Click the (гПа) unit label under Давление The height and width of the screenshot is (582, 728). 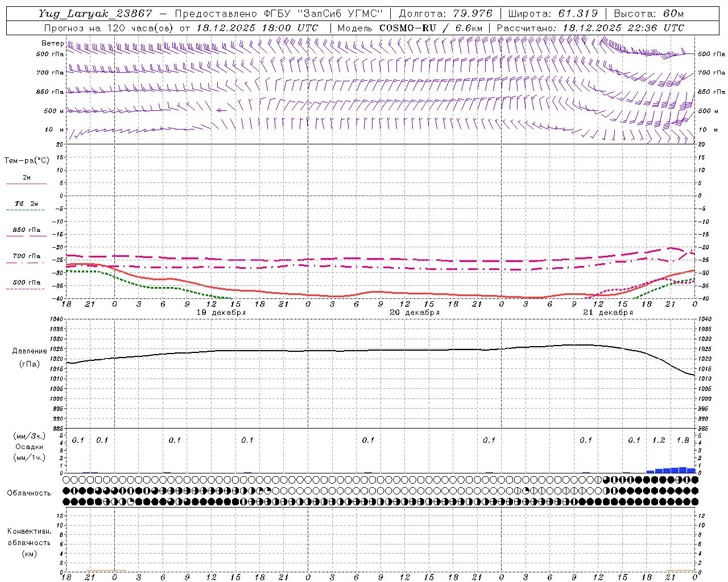[x=30, y=364]
